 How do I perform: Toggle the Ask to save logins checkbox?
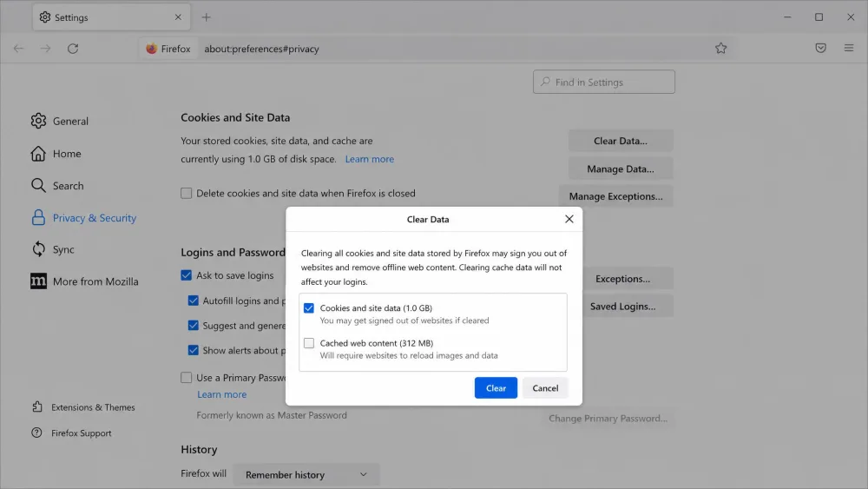click(x=186, y=275)
